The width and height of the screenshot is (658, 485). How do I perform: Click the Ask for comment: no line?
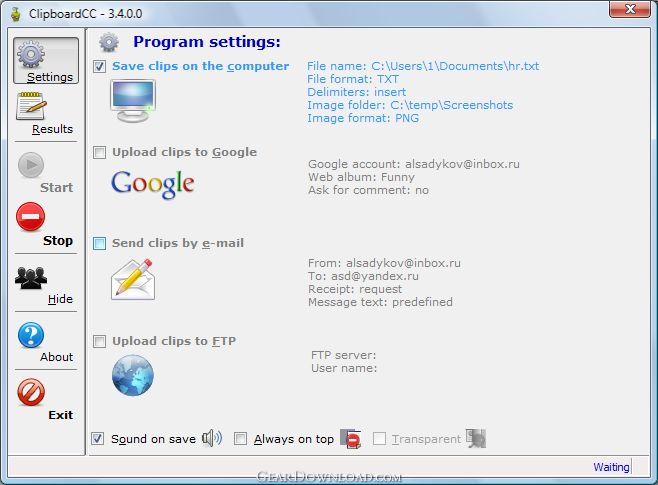(x=368, y=190)
